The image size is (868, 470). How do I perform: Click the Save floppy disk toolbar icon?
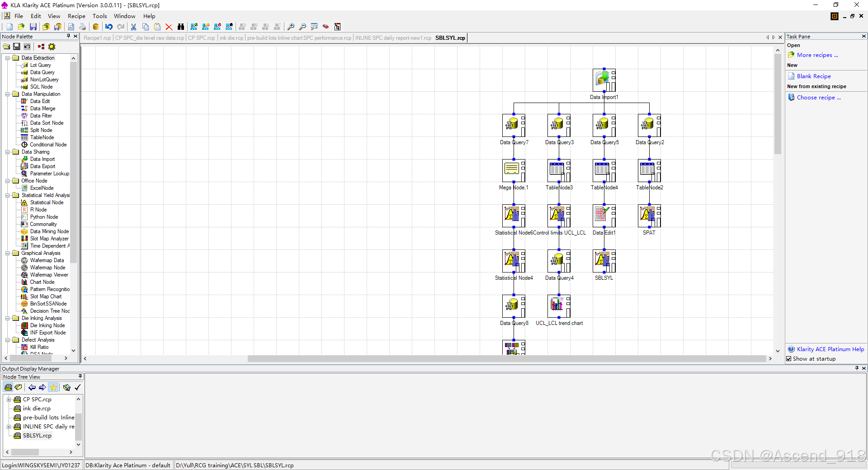tap(33, 27)
